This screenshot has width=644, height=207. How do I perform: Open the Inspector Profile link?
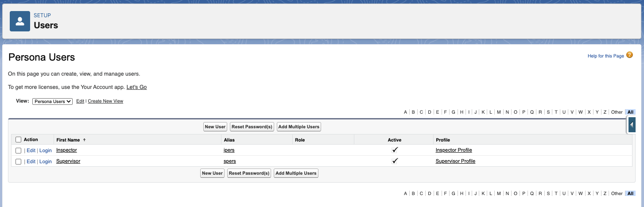[x=454, y=150]
